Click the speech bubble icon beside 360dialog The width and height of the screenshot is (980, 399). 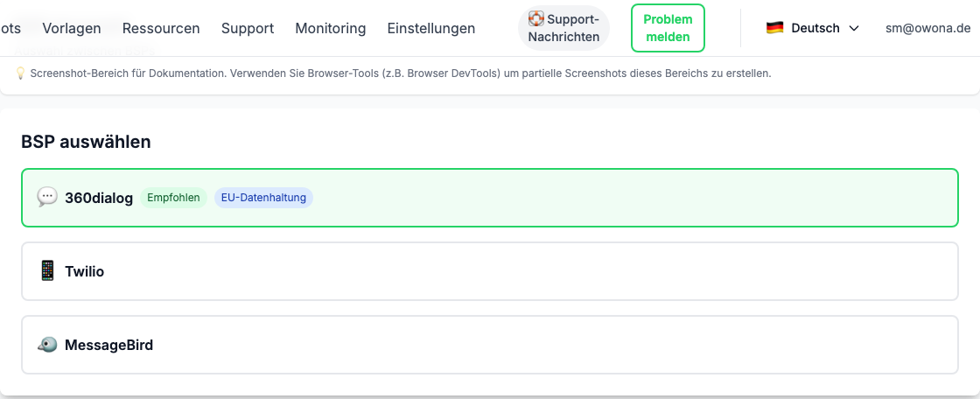(47, 198)
